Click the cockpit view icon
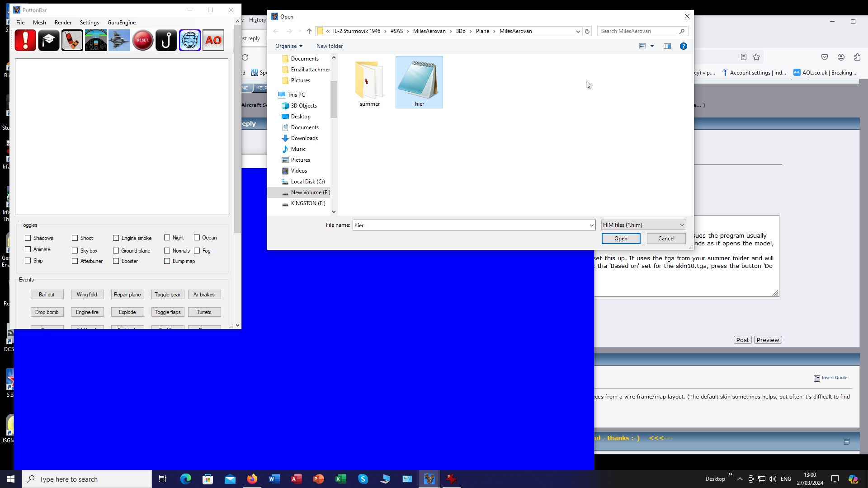The height and width of the screenshot is (488, 868). (x=96, y=40)
